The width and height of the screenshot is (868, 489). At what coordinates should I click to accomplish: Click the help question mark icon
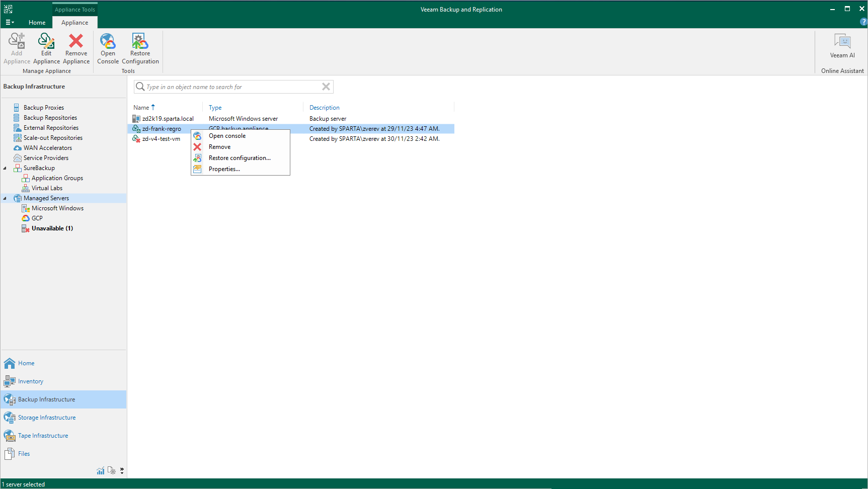point(863,22)
